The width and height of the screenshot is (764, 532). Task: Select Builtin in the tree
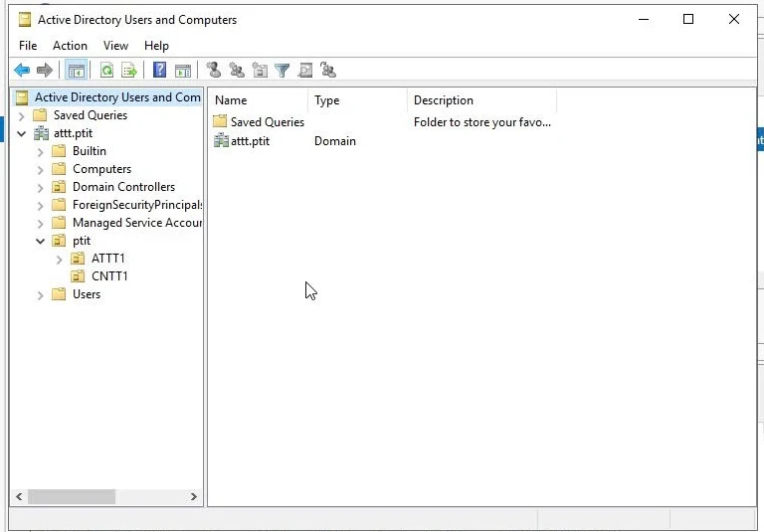click(90, 151)
